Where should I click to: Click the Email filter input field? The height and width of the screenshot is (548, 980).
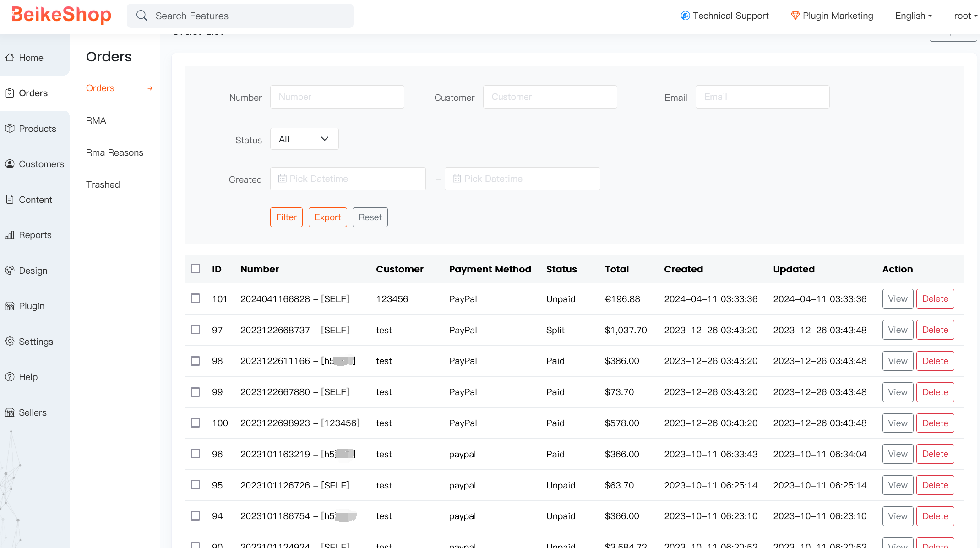click(762, 97)
